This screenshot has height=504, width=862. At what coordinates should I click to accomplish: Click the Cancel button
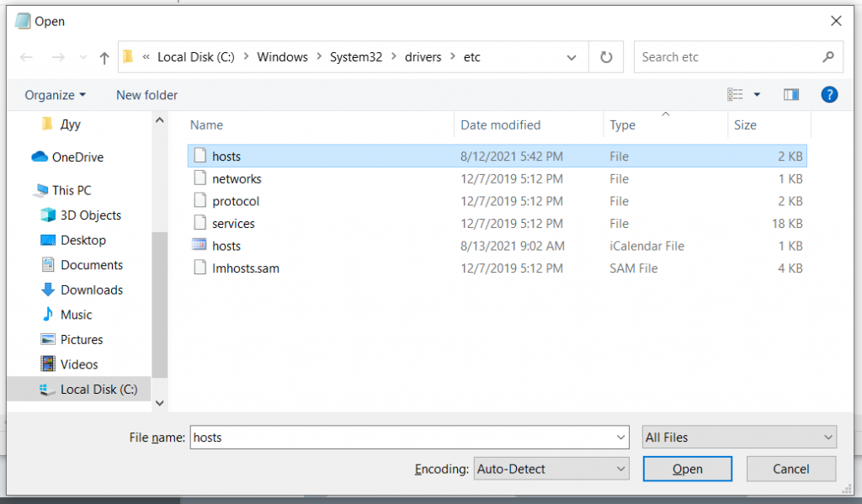point(790,470)
